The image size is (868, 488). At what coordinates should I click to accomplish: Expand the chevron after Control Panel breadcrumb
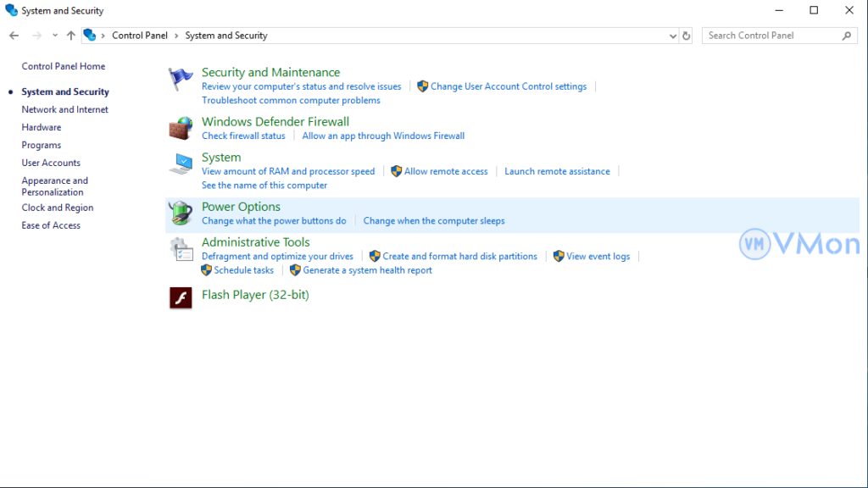[176, 36]
